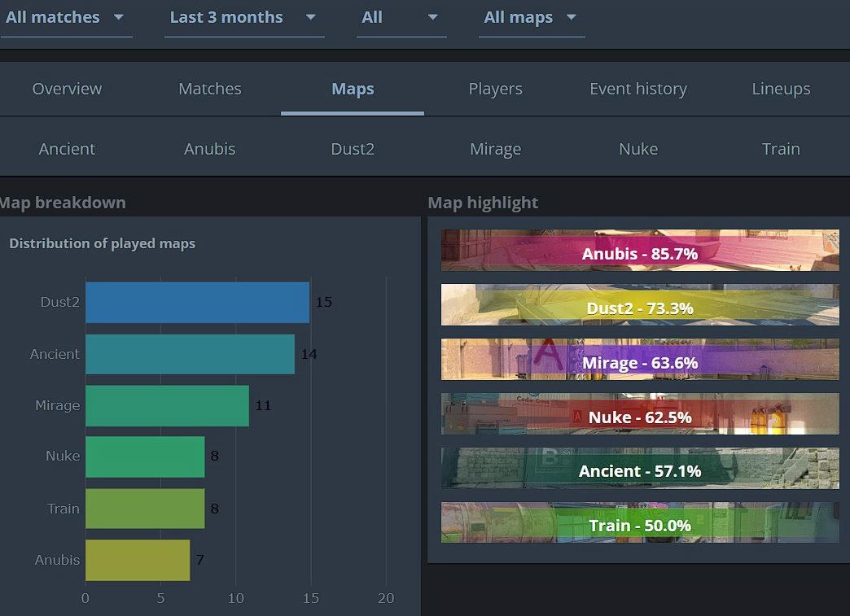Click the Mirage bar in the chart
The width and height of the screenshot is (850, 616).
click(x=168, y=405)
